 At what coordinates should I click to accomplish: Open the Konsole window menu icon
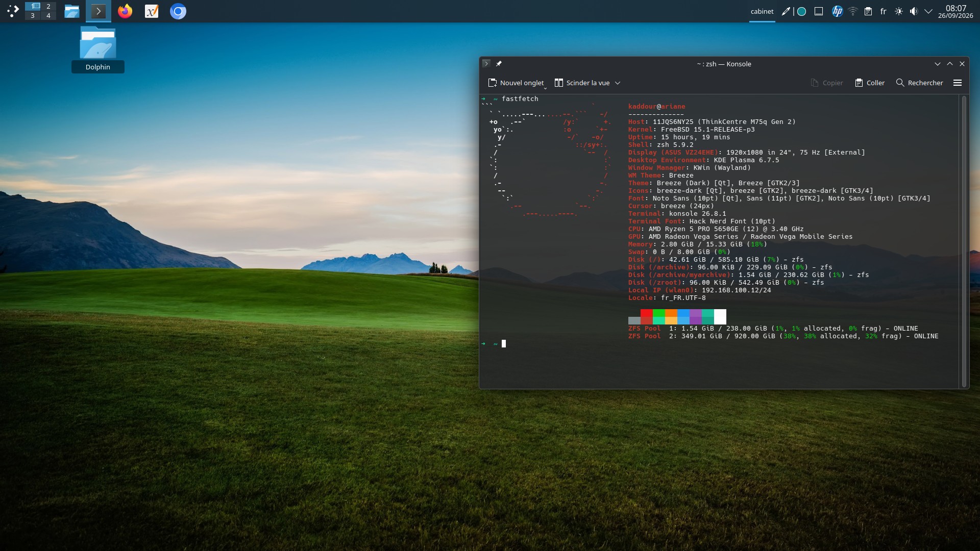pyautogui.click(x=486, y=64)
